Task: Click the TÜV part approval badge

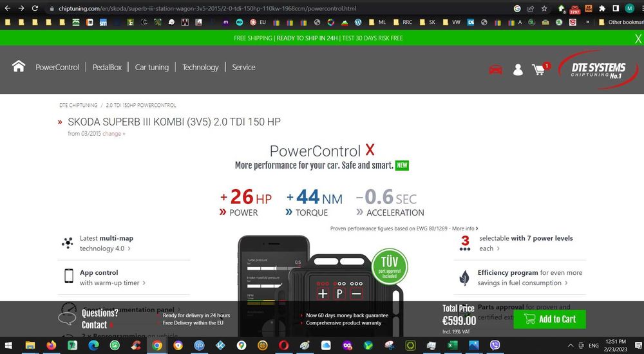Action: pos(390,266)
